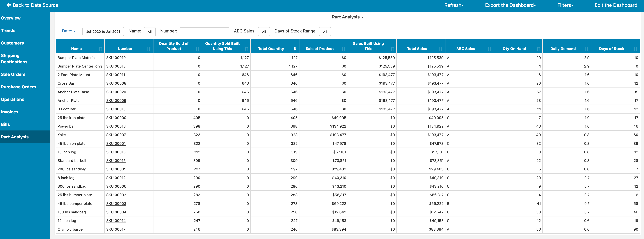Screen dimensions: 644x239
Task: Go to Overview in sidebar
Action: [11, 18]
